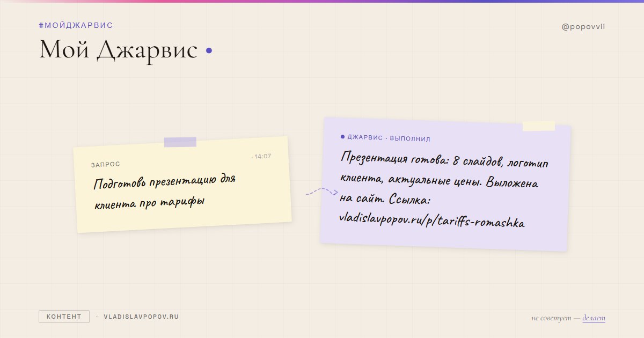Select the line "клиента про тарифы"
The height and width of the screenshot is (338, 644).
click(x=150, y=203)
